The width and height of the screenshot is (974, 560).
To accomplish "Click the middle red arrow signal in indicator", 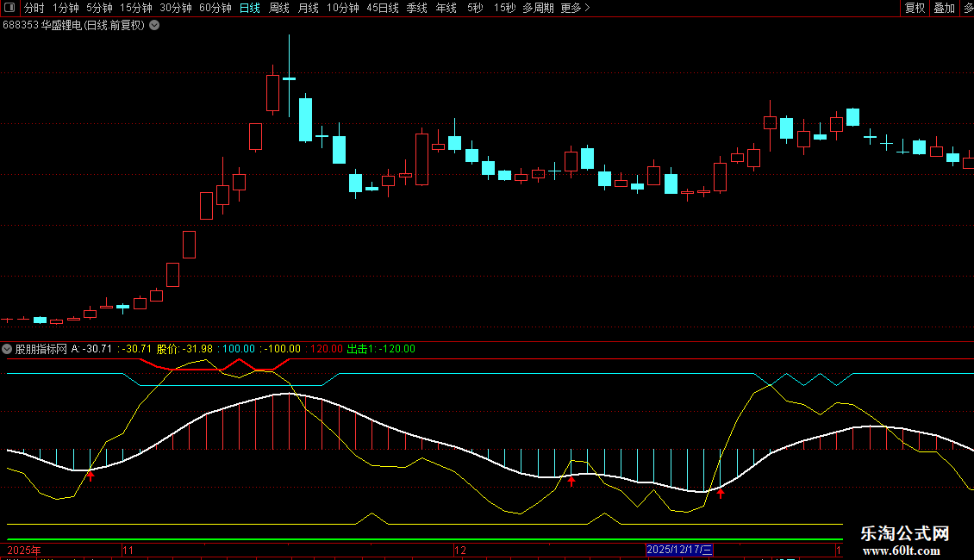I will coord(571,482).
